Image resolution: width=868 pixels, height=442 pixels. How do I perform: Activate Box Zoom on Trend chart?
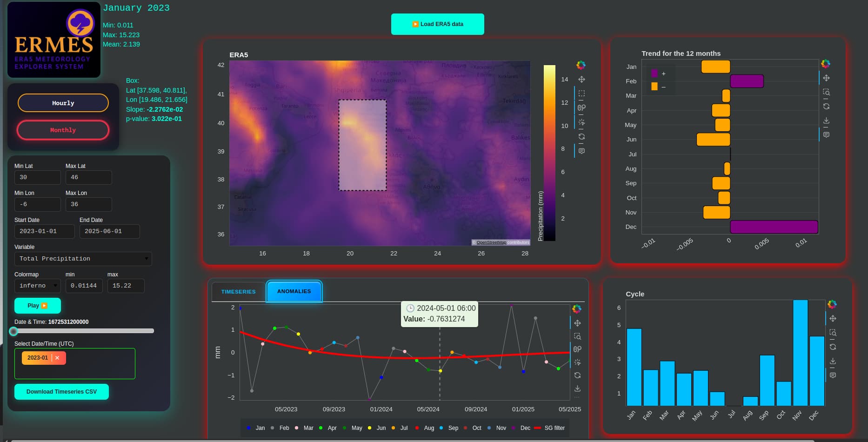point(826,92)
